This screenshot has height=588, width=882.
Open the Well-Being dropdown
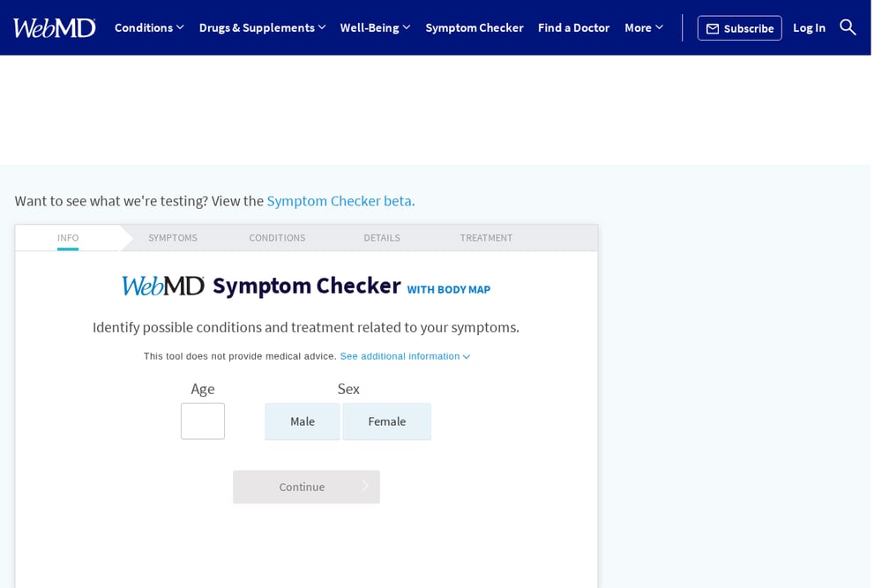click(x=375, y=27)
